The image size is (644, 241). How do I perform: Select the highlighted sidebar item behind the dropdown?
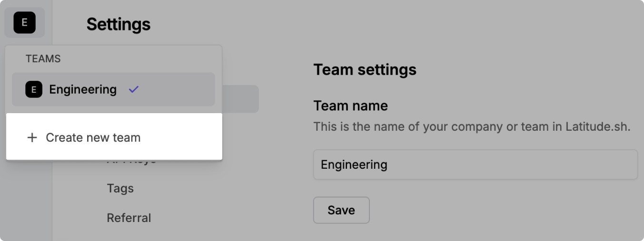click(240, 99)
